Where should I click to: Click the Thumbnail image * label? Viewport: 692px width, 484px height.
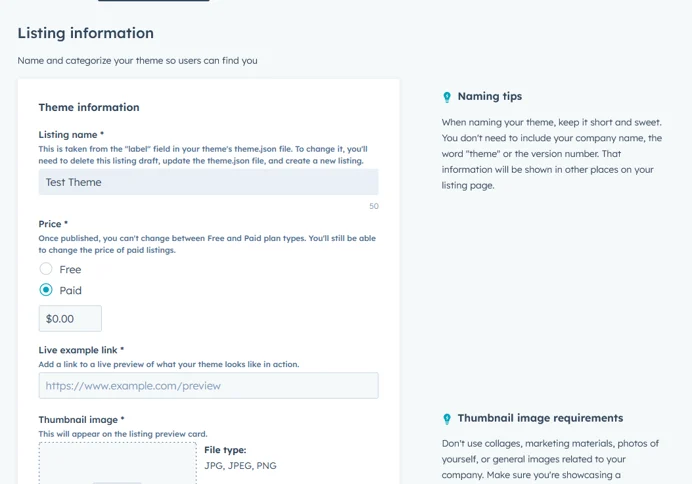(81, 420)
